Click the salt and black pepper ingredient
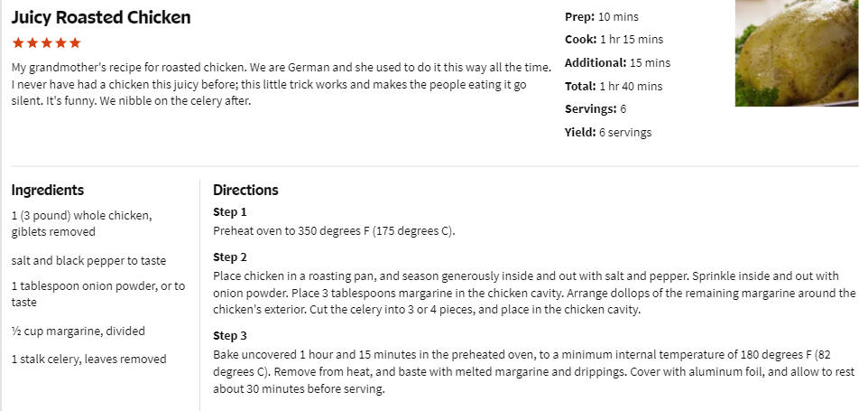The width and height of the screenshot is (868, 411). (88, 260)
